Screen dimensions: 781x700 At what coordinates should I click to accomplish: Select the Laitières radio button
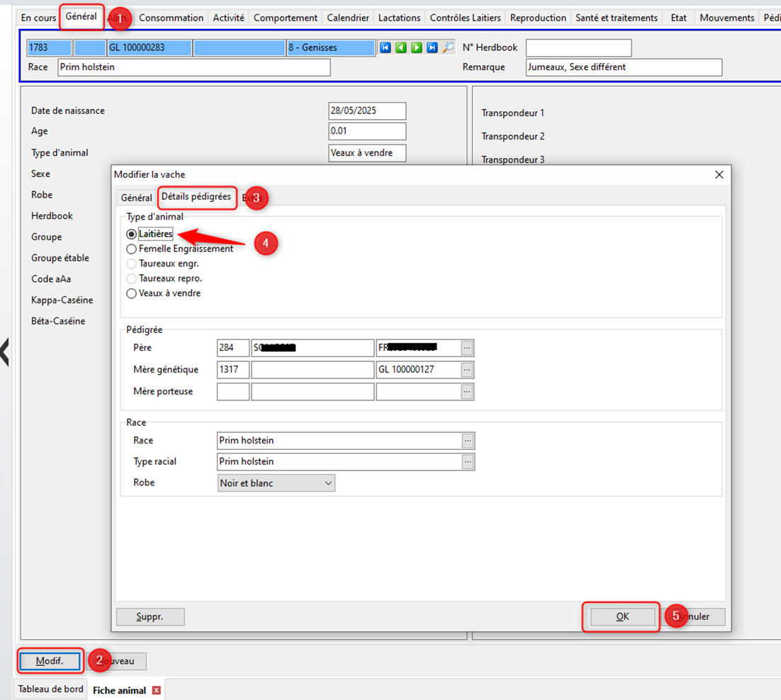click(131, 234)
